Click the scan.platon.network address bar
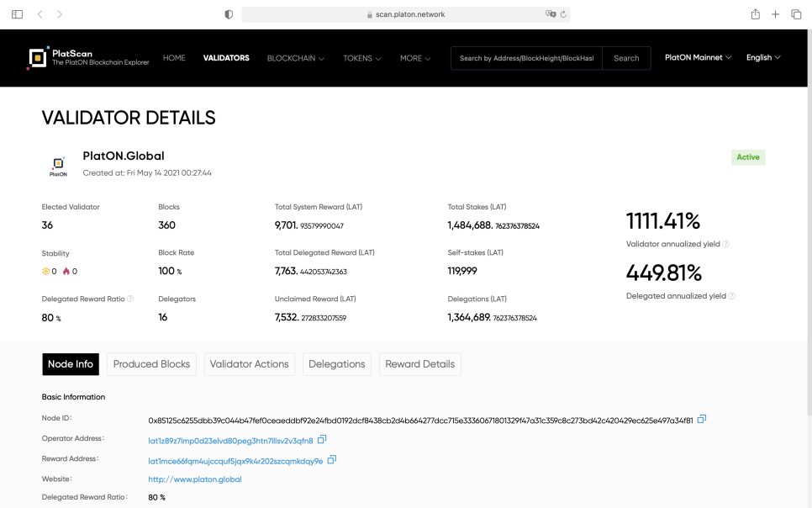Image resolution: width=812 pixels, height=508 pixels. click(x=406, y=14)
